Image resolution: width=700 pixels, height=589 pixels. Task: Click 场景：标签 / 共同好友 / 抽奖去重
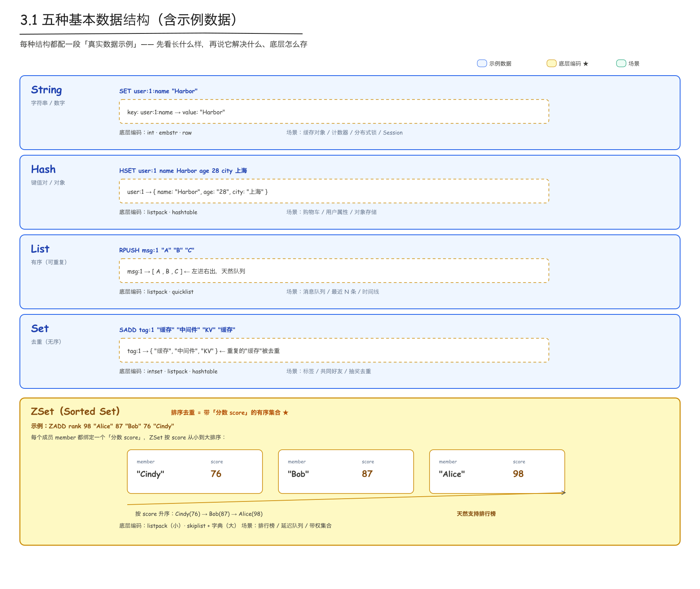click(x=329, y=371)
